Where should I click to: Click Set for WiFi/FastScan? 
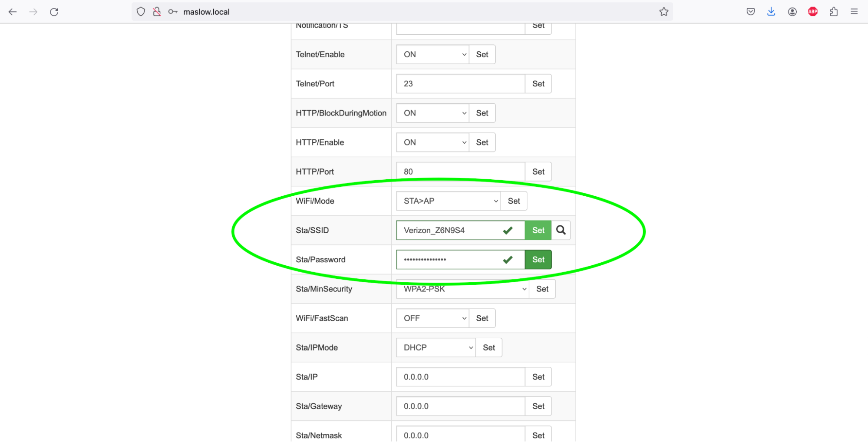pyautogui.click(x=482, y=318)
